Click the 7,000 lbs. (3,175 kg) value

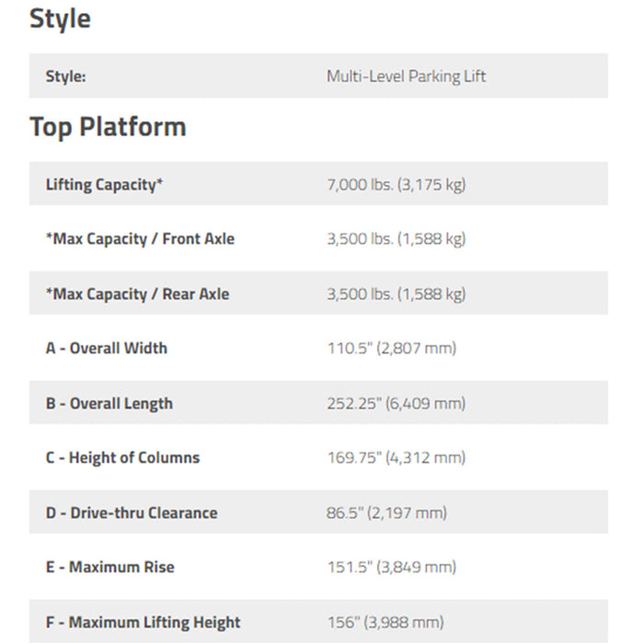[397, 184]
